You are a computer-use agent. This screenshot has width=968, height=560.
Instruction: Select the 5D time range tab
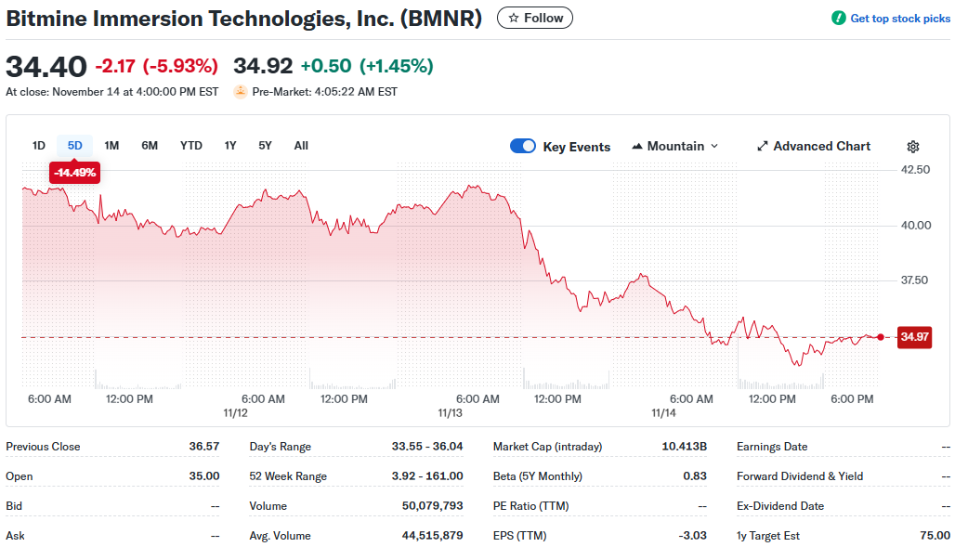click(74, 146)
